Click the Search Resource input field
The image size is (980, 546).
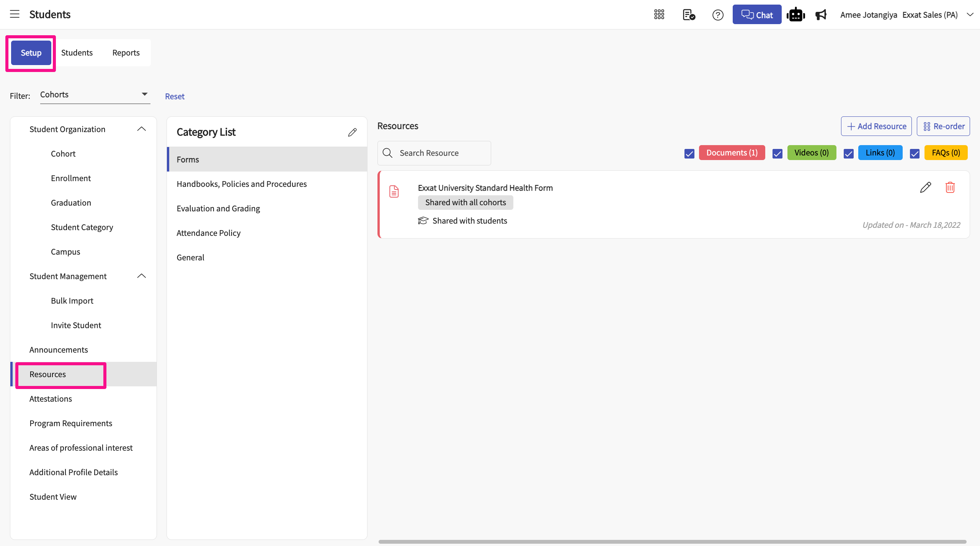tap(440, 153)
